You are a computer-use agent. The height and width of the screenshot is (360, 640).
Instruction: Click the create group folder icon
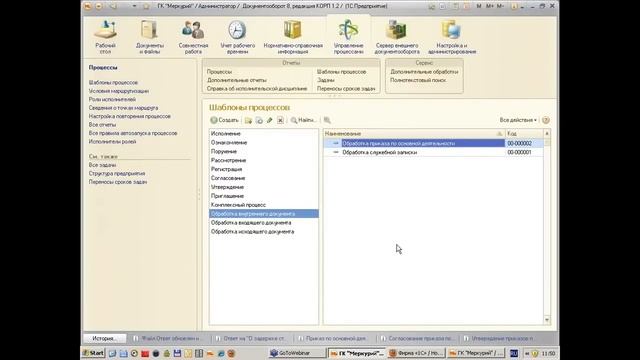[248, 120]
